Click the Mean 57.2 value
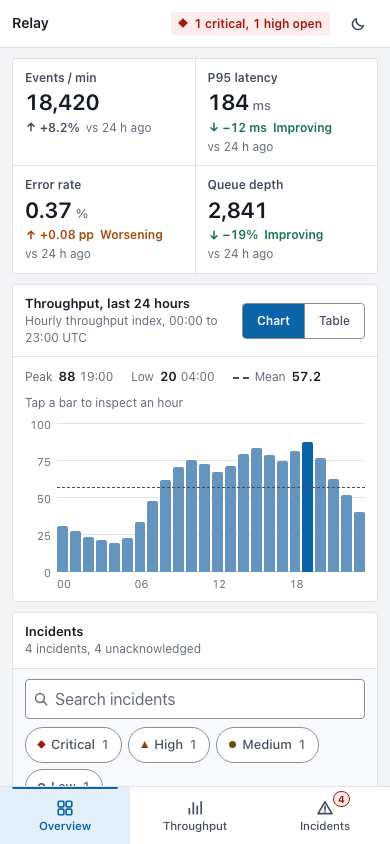This screenshot has height=844, width=390. pos(306,377)
